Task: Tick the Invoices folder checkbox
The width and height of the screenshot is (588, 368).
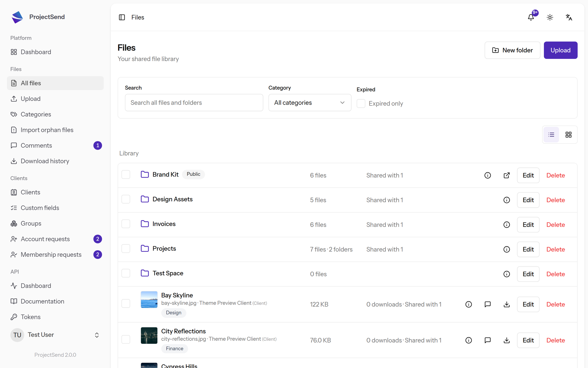Action: tap(126, 224)
